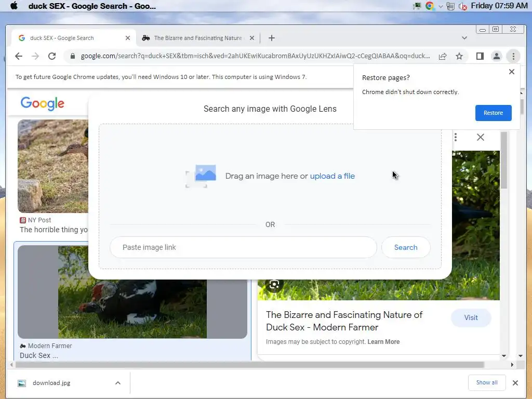Reload the current page
The height and width of the screenshot is (399, 532).
(x=52, y=56)
